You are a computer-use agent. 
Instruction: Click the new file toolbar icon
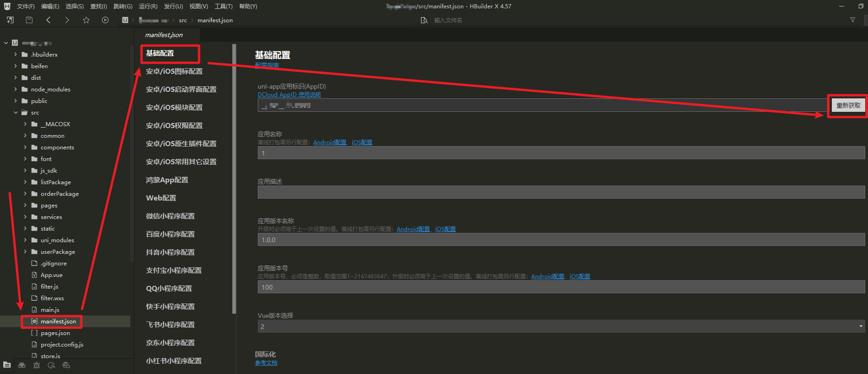click(x=10, y=20)
